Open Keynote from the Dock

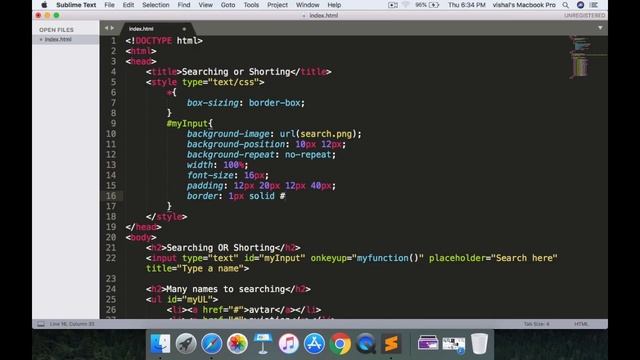(x=263, y=343)
